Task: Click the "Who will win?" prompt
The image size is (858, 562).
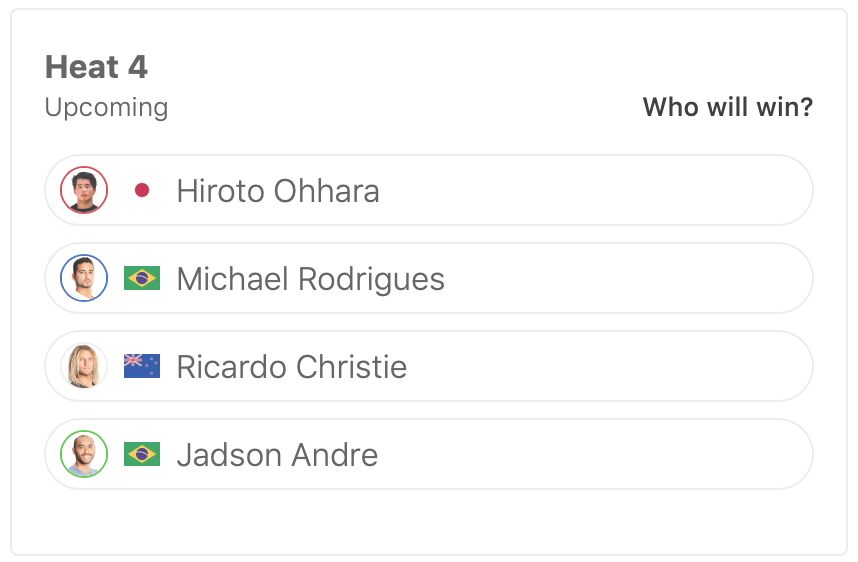Action: coord(727,107)
